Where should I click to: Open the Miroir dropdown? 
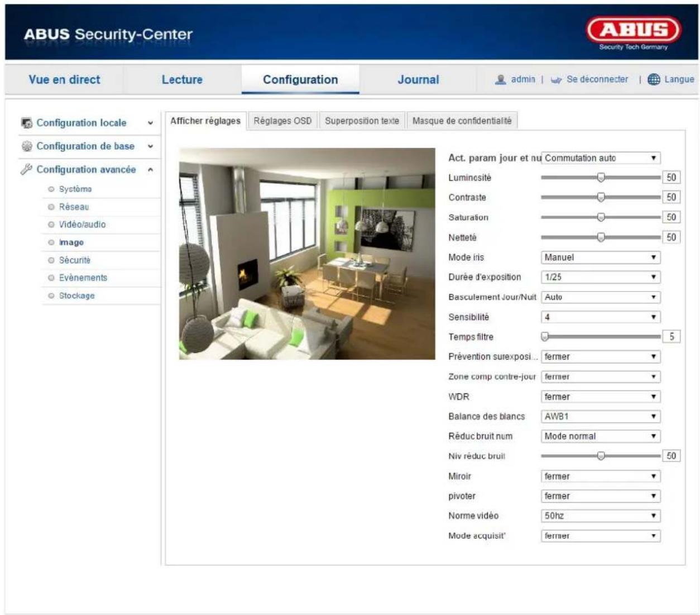(601, 476)
